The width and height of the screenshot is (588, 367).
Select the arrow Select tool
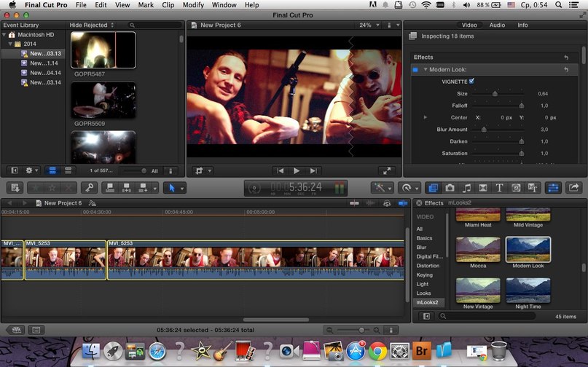tap(172, 187)
